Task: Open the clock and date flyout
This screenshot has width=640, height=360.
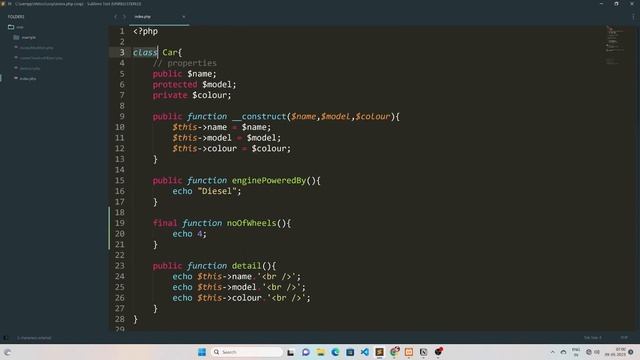Action: coord(615,352)
